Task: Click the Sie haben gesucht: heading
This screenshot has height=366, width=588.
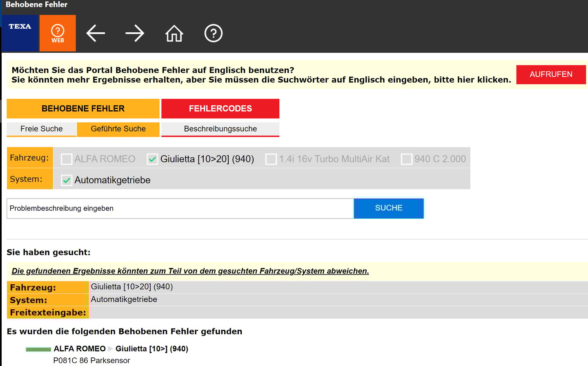Action: pyautogui.click(x=49, y=252)
